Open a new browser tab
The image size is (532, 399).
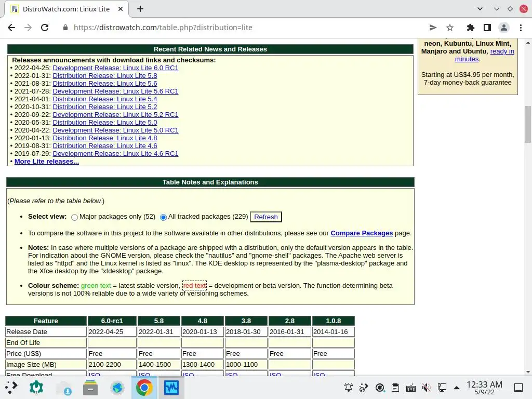tap(140, 9)
